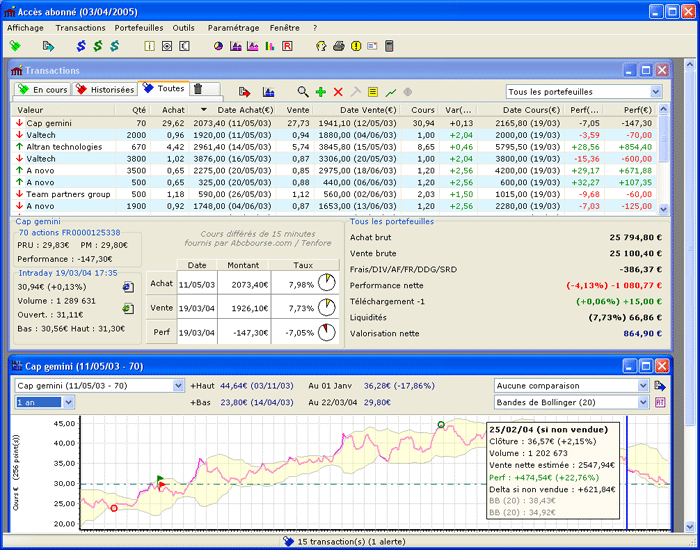The width and height of the screenshot is (700, 550).
Task: Open the Transactions menu
Action: point(80,28)
